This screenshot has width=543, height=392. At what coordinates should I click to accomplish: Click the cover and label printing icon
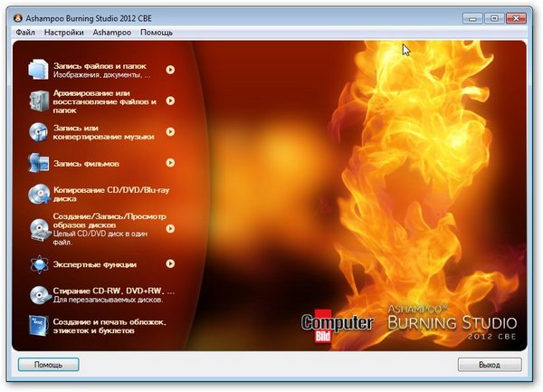38,326
